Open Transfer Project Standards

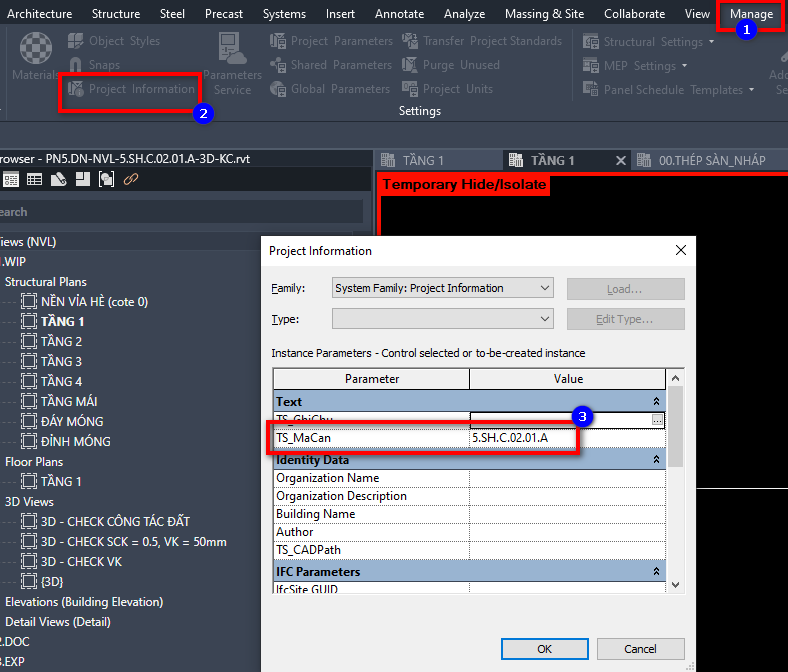coord(481,41)
